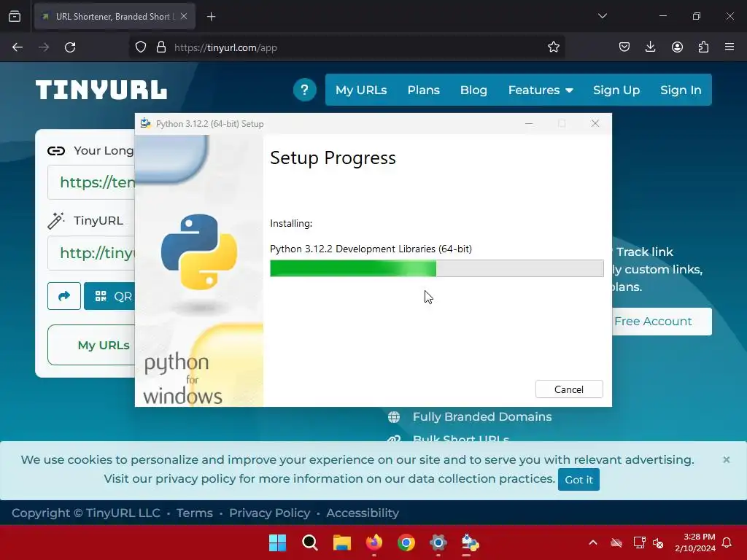Open the Firefox account icon
Screen dimensions: 747x560
[677, 47]
